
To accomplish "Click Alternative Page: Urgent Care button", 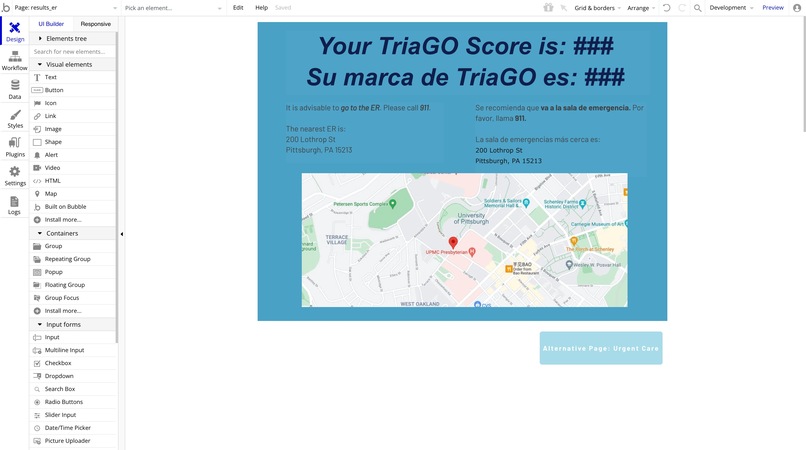I will (x=601, y=348).
